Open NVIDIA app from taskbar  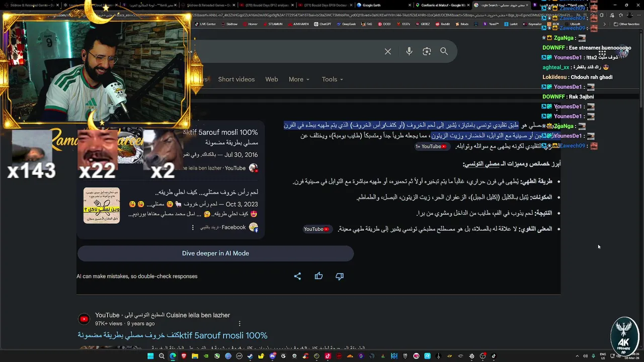(206, 356)
